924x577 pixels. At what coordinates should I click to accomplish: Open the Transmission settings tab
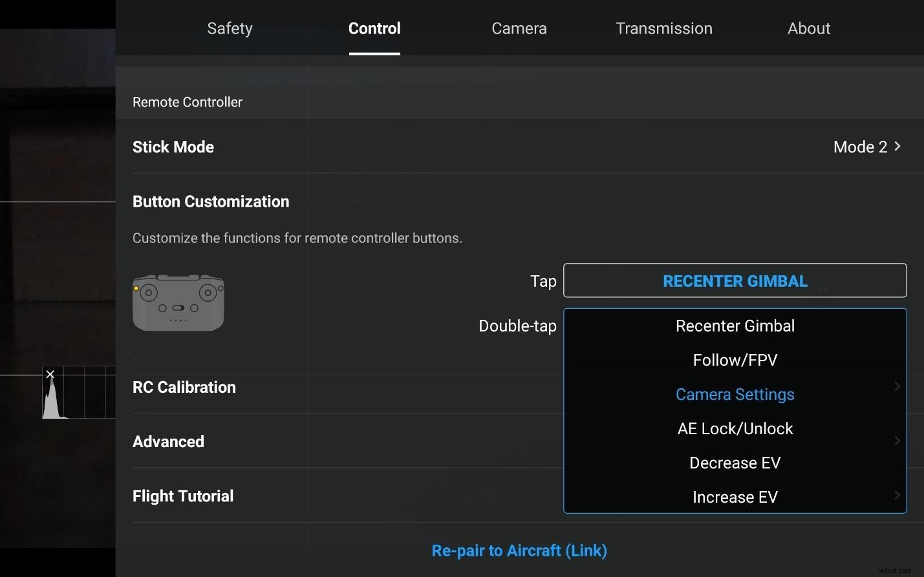(x=664, y=28)
